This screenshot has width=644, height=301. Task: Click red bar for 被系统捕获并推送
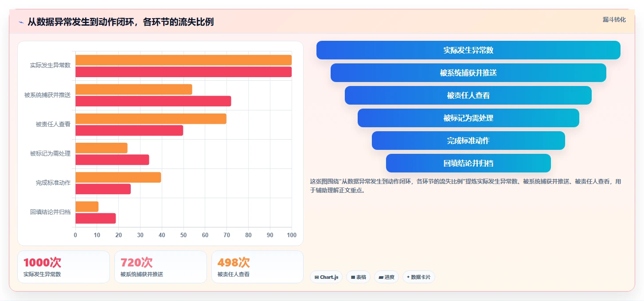pos(153,101)
